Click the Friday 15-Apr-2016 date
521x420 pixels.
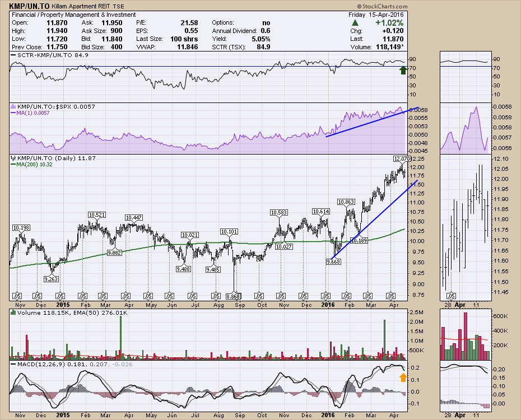click(376, 15)
